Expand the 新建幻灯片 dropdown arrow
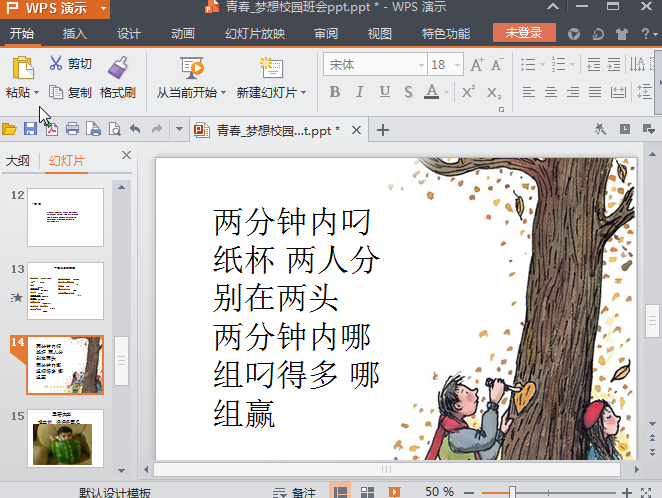Viewport: 662px width, 498px height. click(x=303, y=92)
